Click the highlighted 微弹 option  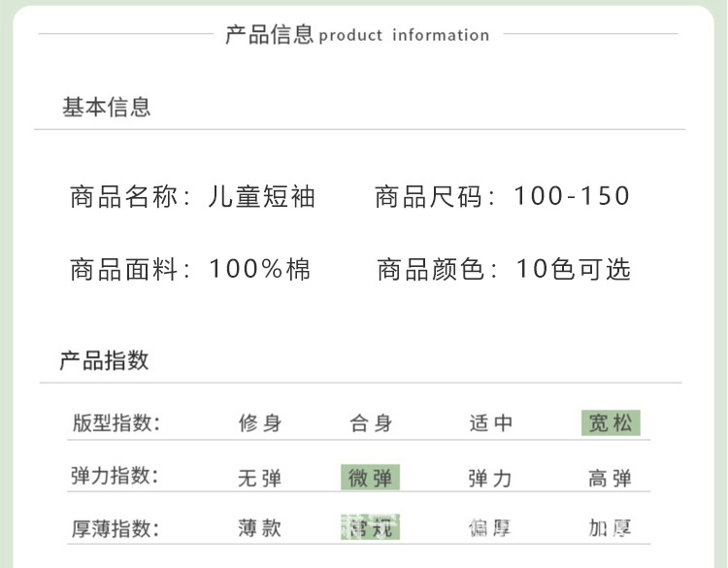coord(371,478)
